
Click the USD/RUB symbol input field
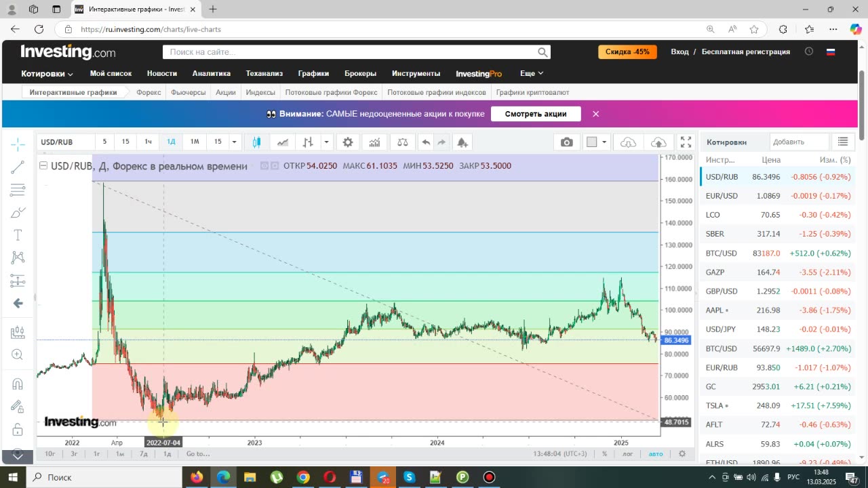click(x=66, y=142)
